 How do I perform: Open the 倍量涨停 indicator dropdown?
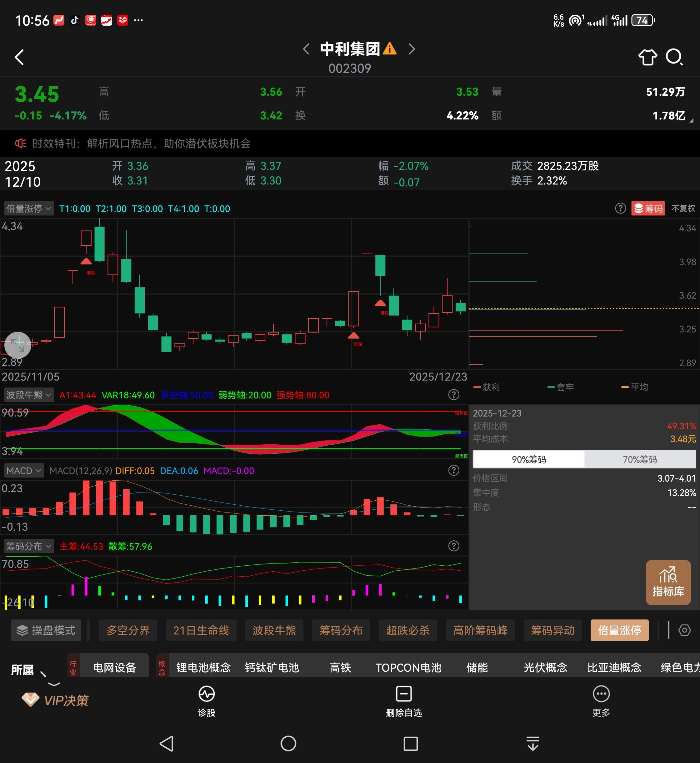click(29, 209)
